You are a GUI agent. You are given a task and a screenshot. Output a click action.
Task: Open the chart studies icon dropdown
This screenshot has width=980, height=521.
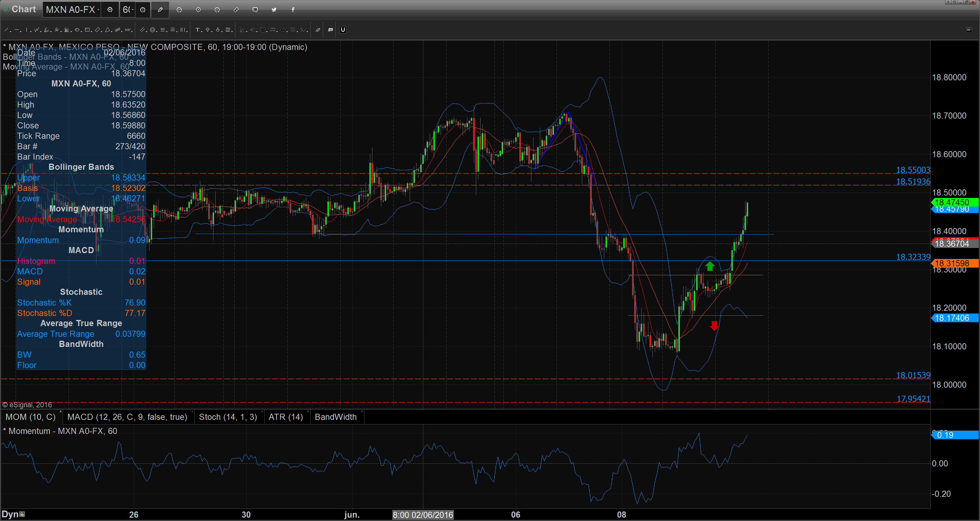coord(179,10)
